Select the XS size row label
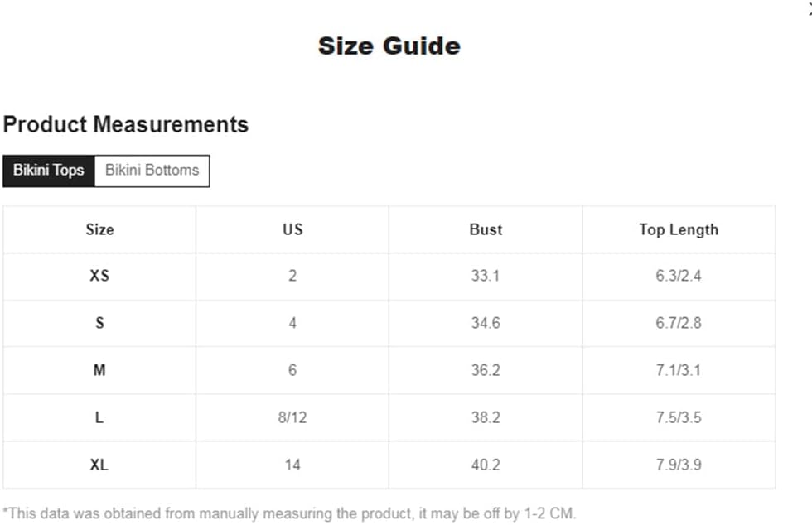Image resolution: width=812 pixels, height=525 pixels. (99, 276)
